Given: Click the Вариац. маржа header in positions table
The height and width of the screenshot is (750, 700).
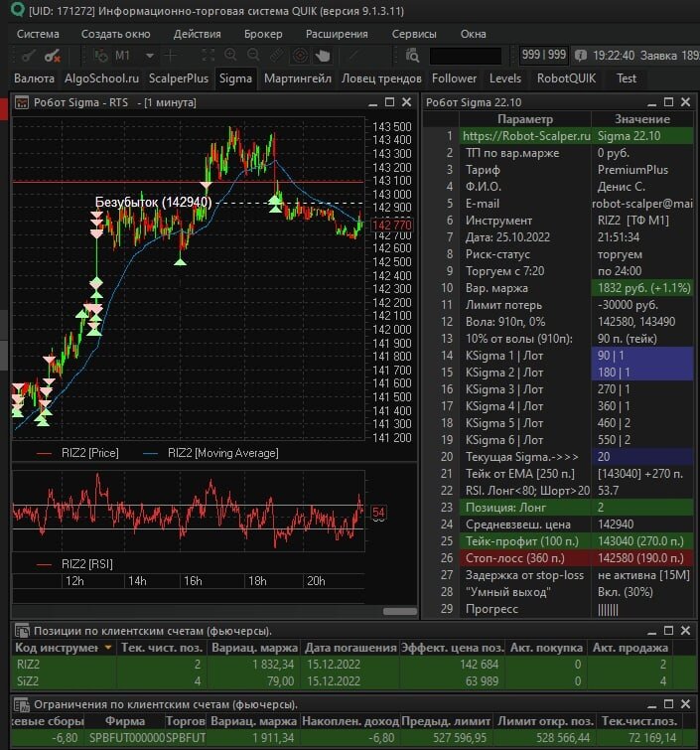Looking at the screenshot, I should pyautogui.click(x=254, y=648).
